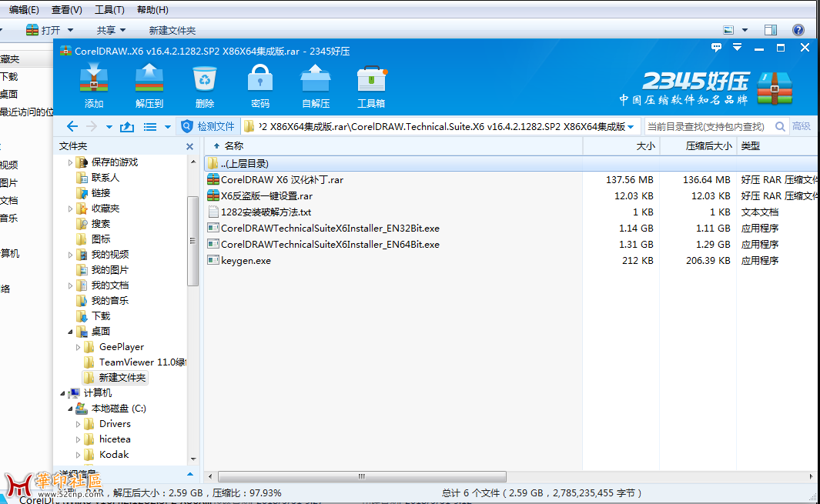Open 编辑(E) menu in Explorer window
820x504 pixels.
point(24,9)
